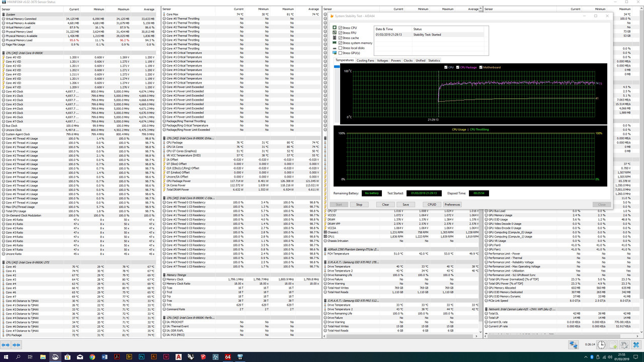Image resolution: width=644 pixels, height=362 pixels.
Task: Open AIDA64 Preferences
Action: point(452,205)
